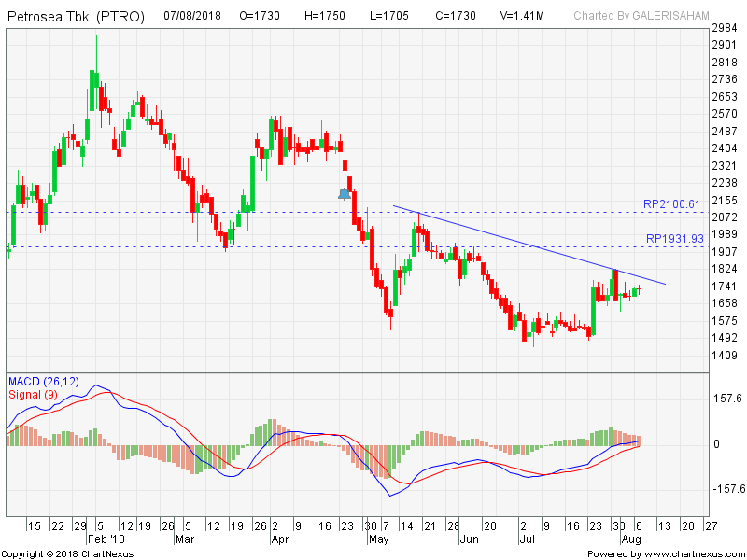
Task: Click the Petrosea Tbk. (PTRO) chart title
Action: click(x=76, y=16)
